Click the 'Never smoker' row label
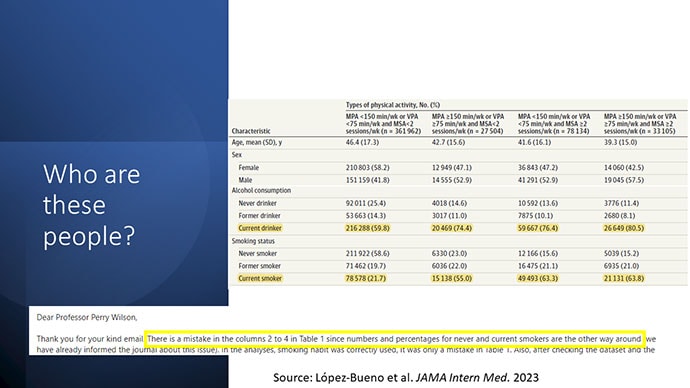The height and width of the screenshot is (388, 690). click(x=258, y=254)
